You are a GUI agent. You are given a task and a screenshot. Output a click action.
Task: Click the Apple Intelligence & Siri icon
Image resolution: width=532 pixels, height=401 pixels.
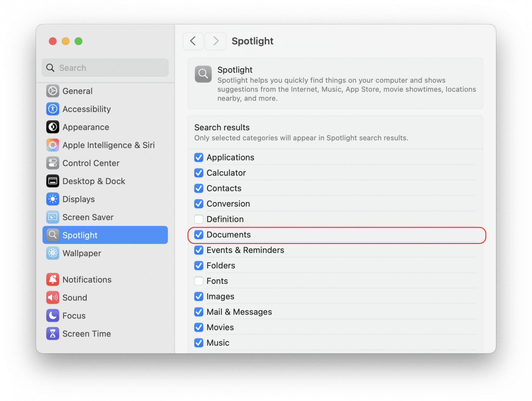pyautogui.click(x=53, y=145)
